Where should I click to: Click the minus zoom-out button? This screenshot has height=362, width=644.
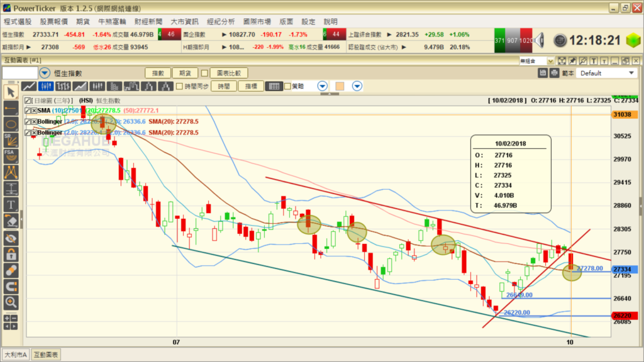pyautogui.click(x=15, y=318)
